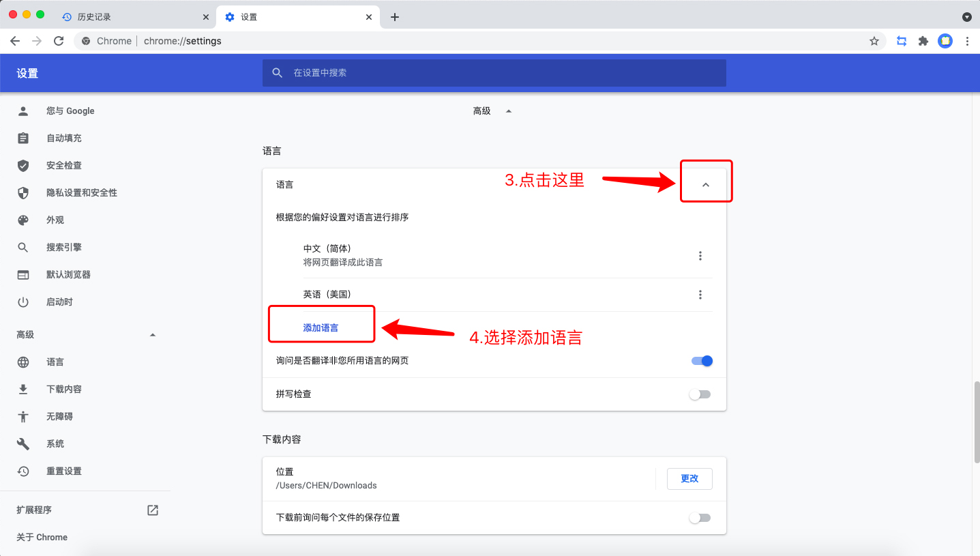
Task: Turn on 下载前询问每个文件的保存位置
Action: click(700, 518)
